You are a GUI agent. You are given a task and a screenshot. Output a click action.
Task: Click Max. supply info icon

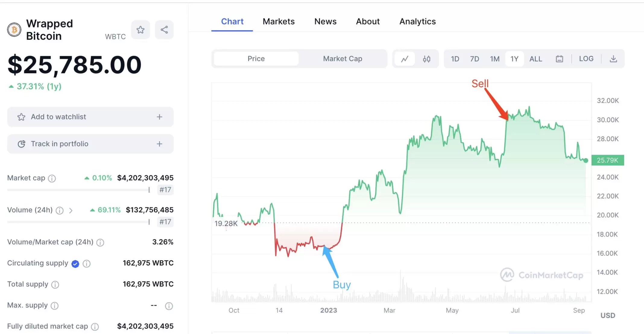click(55, 306)
